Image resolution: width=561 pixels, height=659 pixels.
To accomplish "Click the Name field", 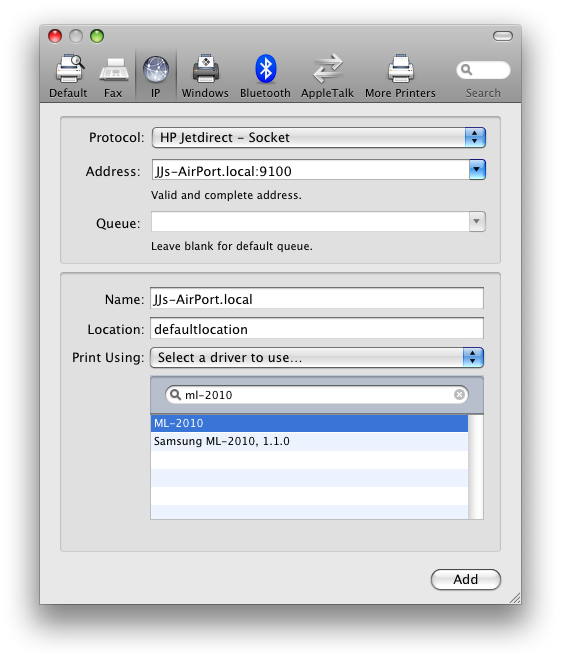I will tap(317, 298).
